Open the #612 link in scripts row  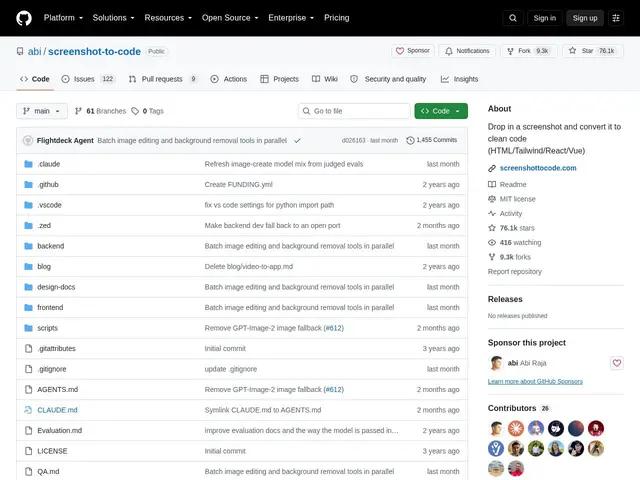tap(334, 328)
